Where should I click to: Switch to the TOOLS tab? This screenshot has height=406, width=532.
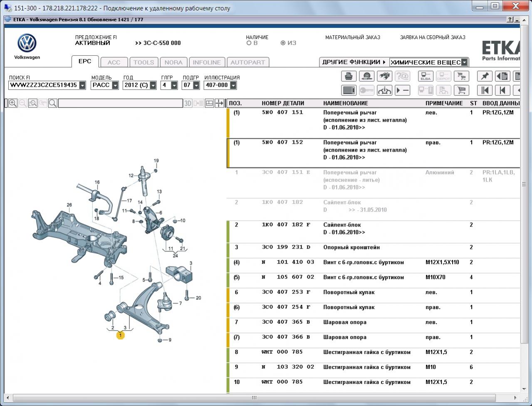coord(144,62)
